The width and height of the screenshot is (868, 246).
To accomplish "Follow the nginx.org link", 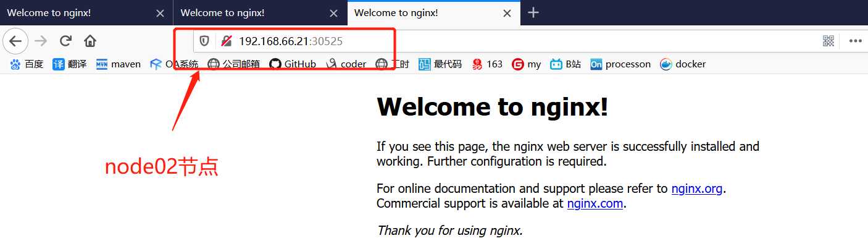I will 697,189.
